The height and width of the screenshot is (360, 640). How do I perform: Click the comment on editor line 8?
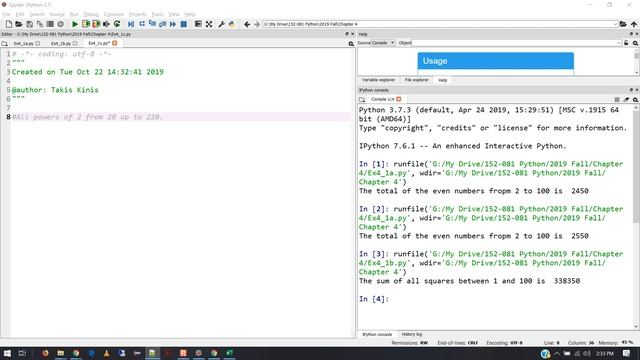pyautogui.click(x=87, y=117)
